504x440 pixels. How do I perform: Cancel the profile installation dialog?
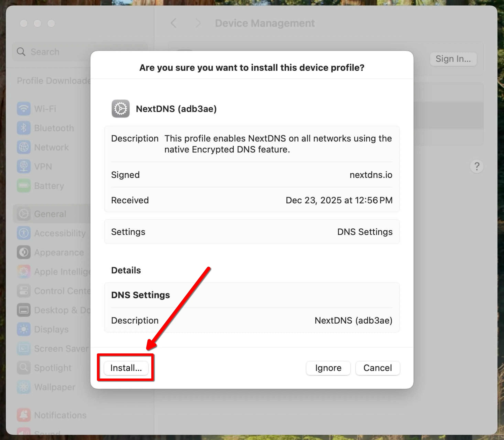(377, 368)
